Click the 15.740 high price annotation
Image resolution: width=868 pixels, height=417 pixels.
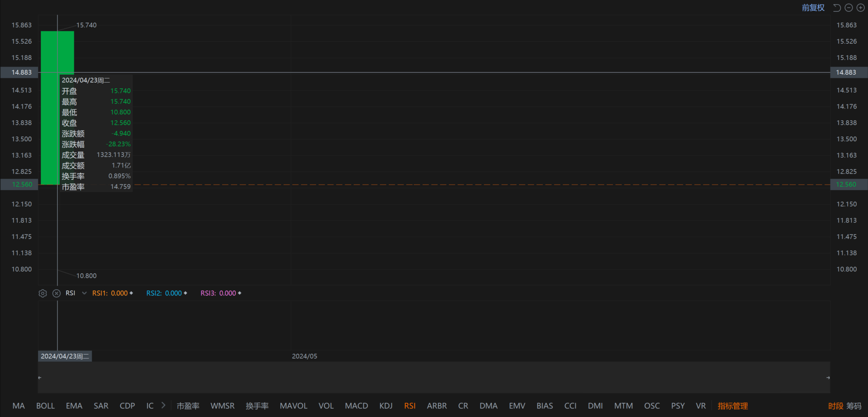86,25
